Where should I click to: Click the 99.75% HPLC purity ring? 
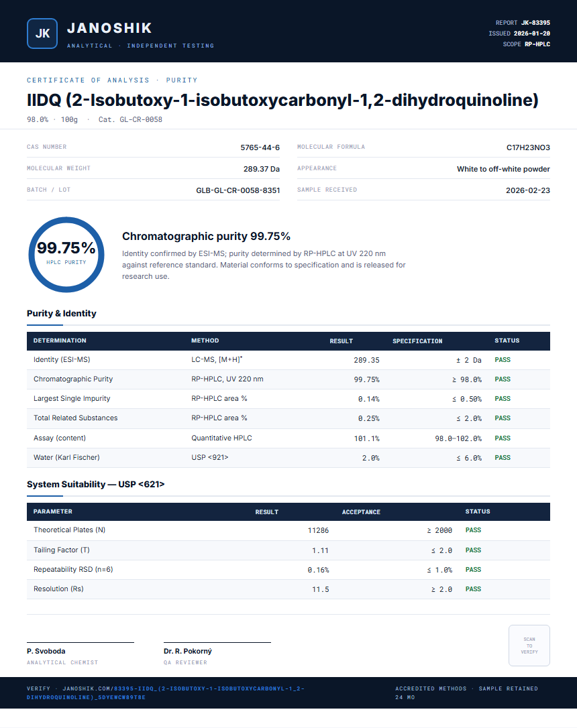click(66, 255)
